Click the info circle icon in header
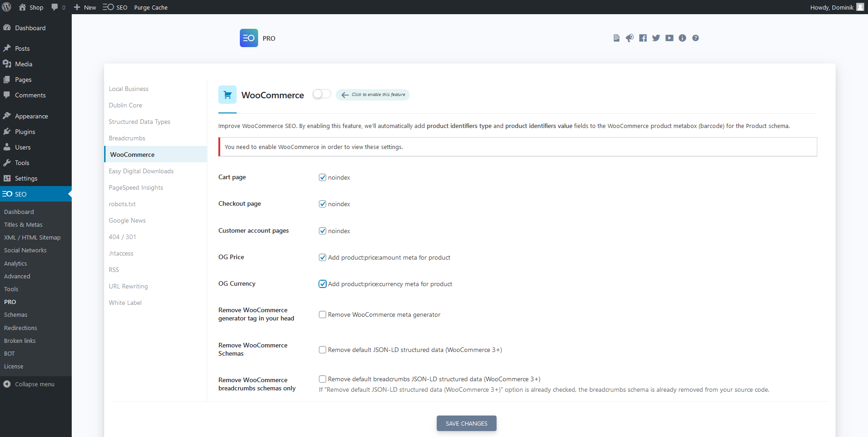The image size is (868, 437). tap(683, 38)
